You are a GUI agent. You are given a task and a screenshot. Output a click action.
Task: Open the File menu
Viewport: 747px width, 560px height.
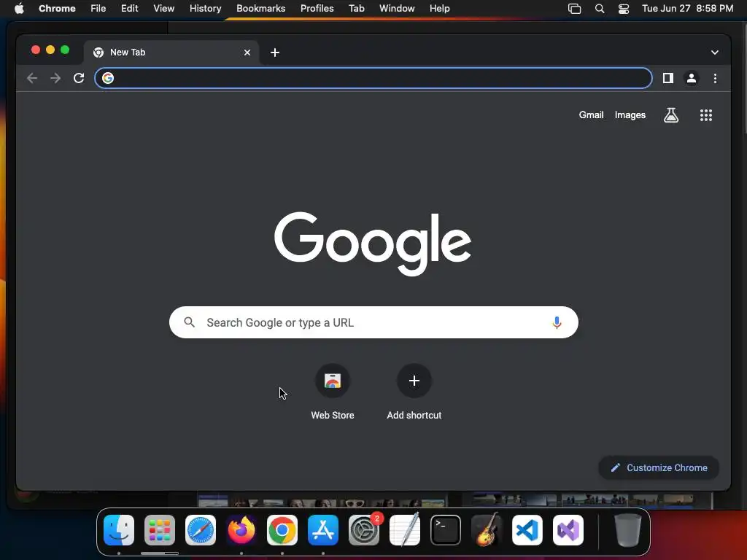click(x=98, y=9)
